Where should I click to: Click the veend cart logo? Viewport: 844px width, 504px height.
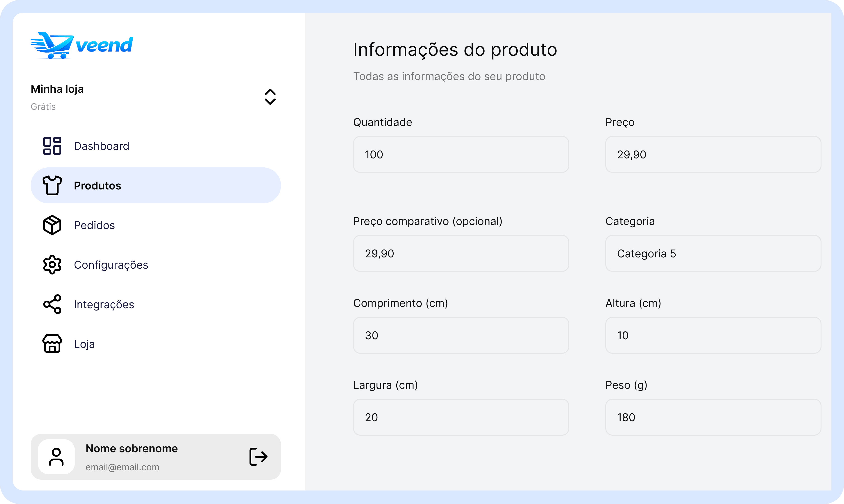[82, 45]
